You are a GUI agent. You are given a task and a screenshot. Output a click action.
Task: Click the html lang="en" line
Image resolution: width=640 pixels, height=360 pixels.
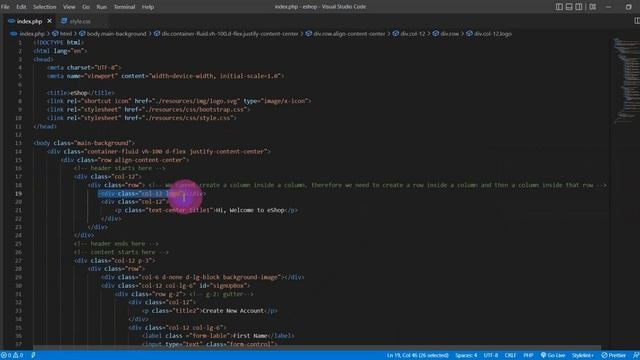tap(60, 51)
